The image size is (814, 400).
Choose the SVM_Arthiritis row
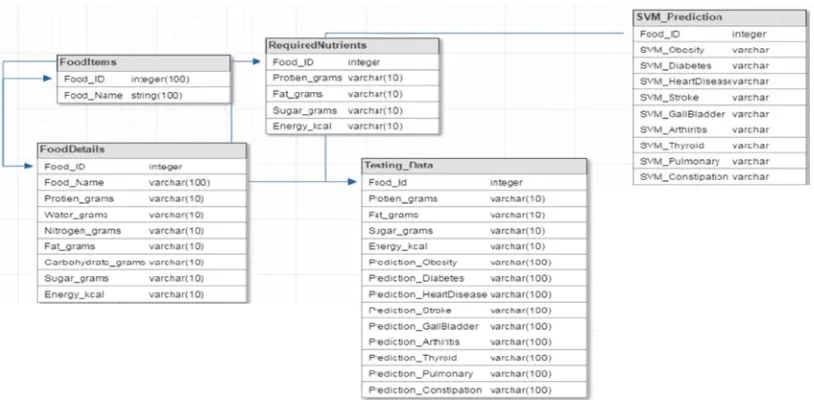pos(720,130)
